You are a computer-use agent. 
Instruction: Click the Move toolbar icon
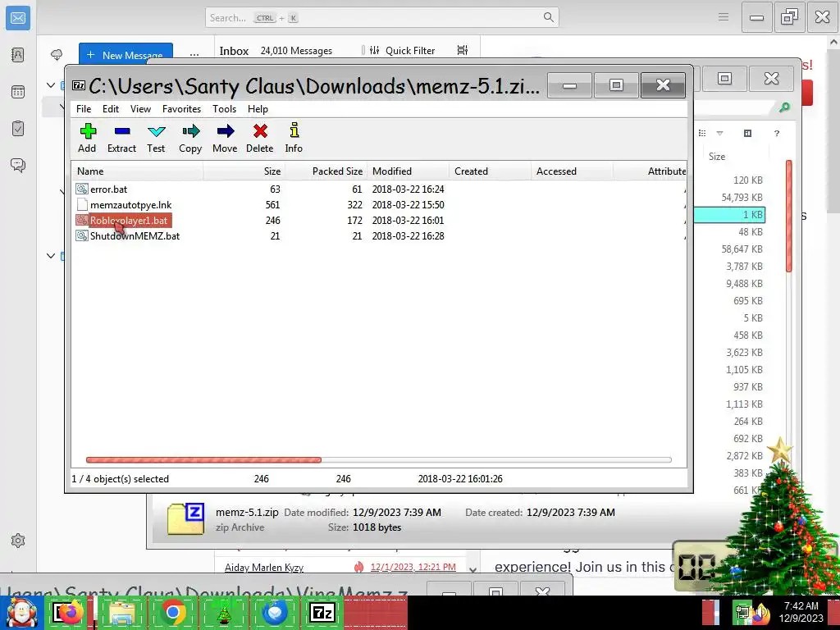coord(225,138)
